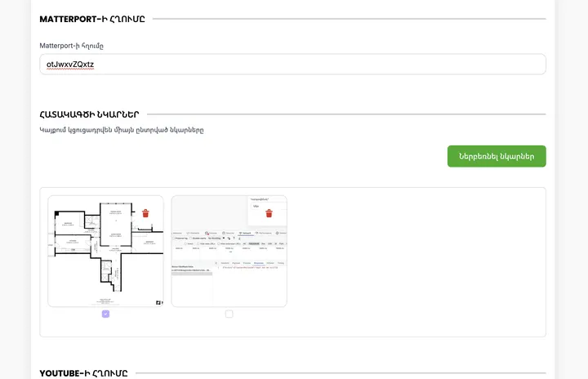Image resolution: width=588 pixels, height=379 pixels.
Task: Uncheck the checkbox under the floor plan image
Action: [x=105, y=314]
